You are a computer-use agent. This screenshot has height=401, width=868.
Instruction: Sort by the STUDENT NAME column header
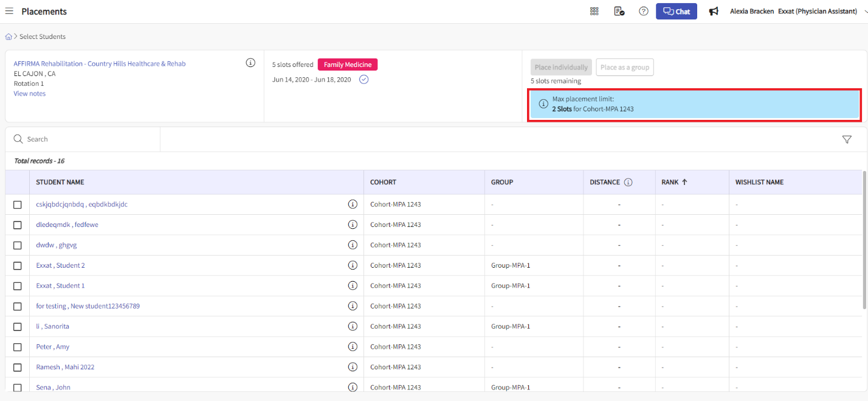[x=60, y=182]
